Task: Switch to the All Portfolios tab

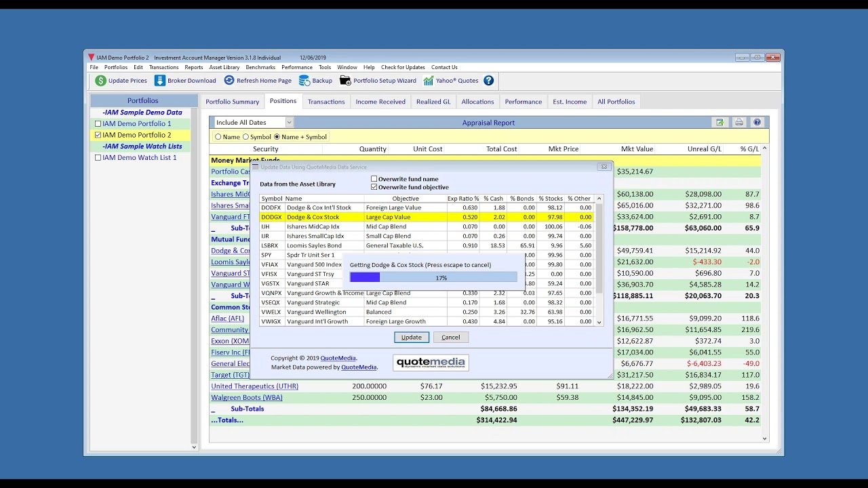Action: tap(616, 102)
